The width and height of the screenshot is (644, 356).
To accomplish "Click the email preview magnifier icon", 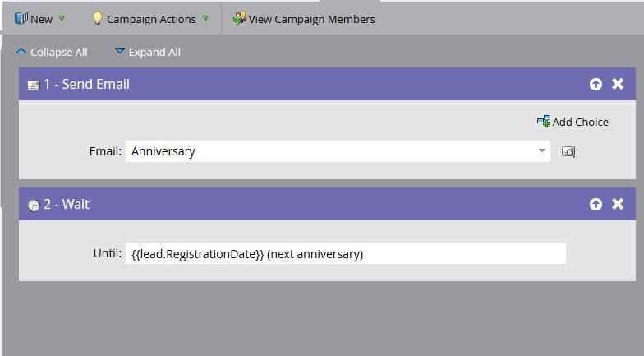I will 568,151.
